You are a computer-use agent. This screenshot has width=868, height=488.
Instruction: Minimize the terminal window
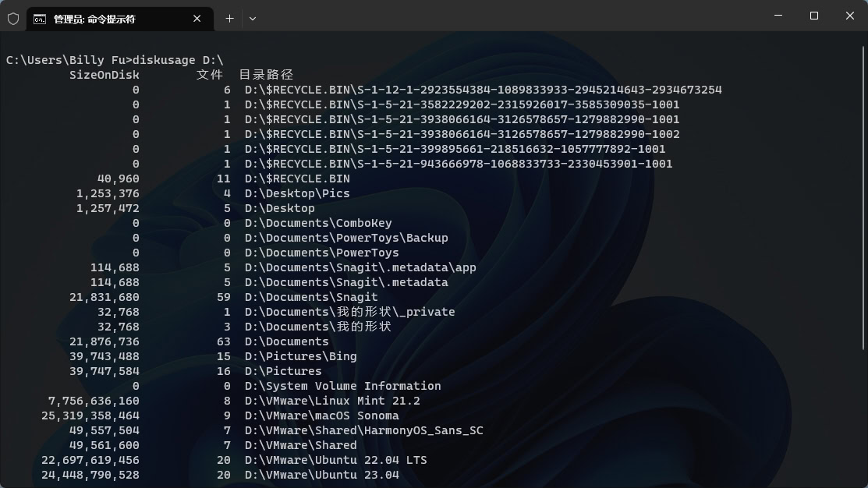coord(778,16)
